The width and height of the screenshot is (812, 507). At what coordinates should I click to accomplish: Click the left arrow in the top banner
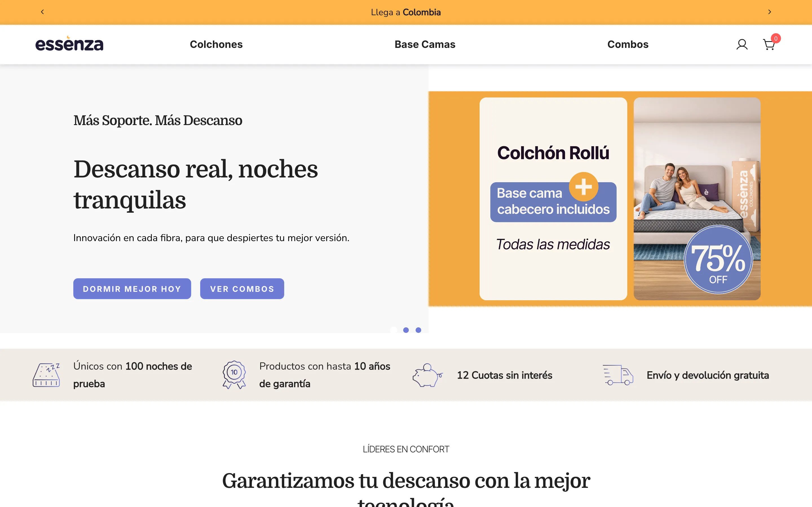pyautogui.click(x=42, y=12)
